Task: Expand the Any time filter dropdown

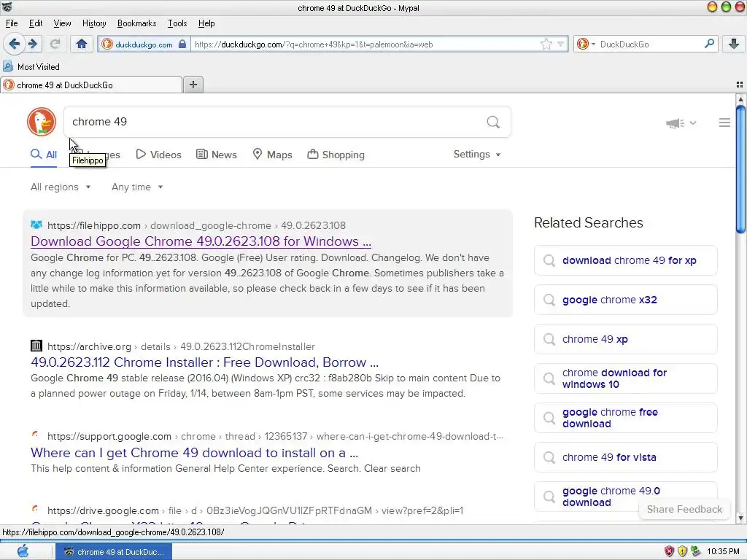Action: [137, 187]
